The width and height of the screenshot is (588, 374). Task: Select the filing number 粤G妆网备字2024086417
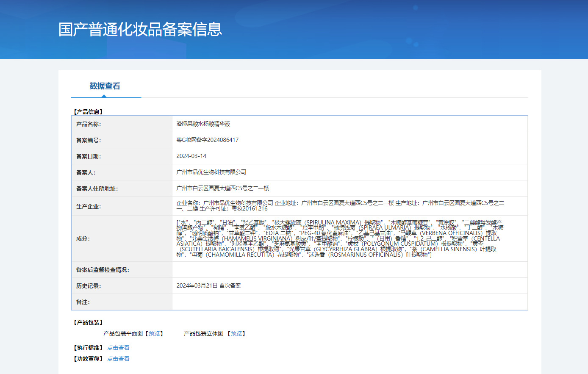pos(208,140)
